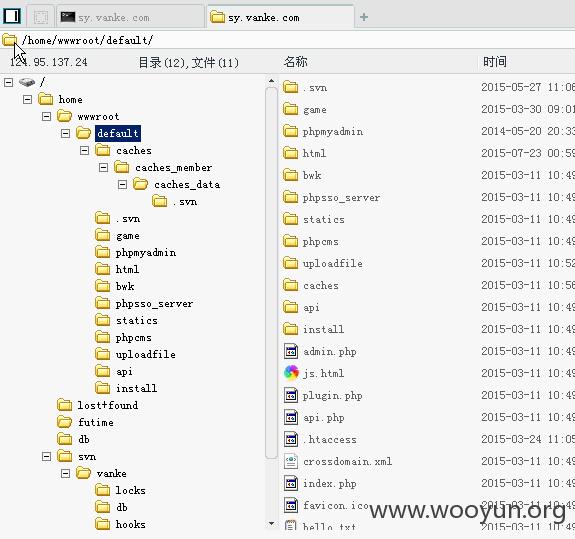Click the .htaccess file icon
The width and height of the screenshot is (575, 539).
pyautogui.click(x=291, y=439)
